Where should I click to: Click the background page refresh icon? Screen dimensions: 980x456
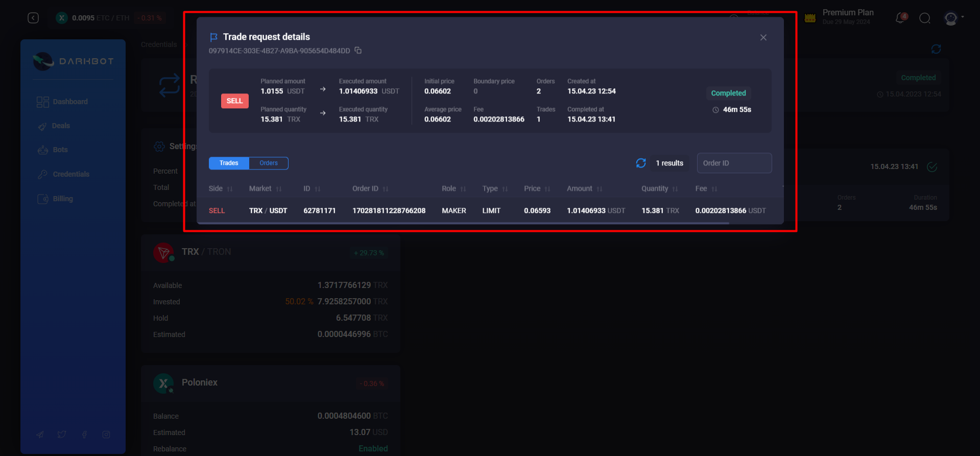936,49
